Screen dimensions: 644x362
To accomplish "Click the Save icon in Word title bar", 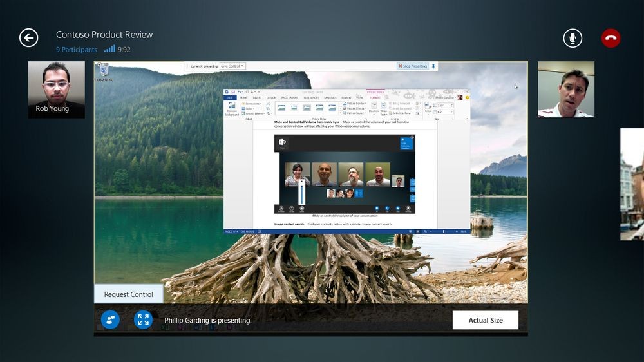I will 233,91.
